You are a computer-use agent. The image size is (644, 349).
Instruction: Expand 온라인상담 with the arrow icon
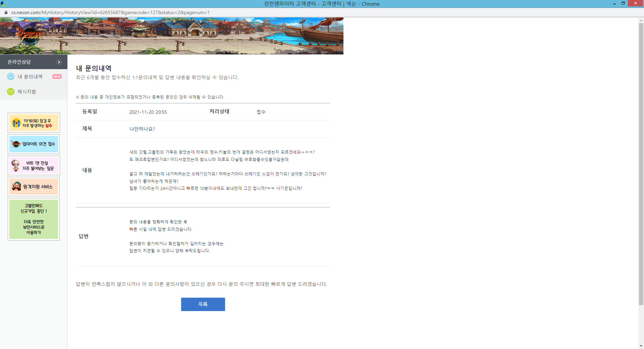[x=59, y=62]
